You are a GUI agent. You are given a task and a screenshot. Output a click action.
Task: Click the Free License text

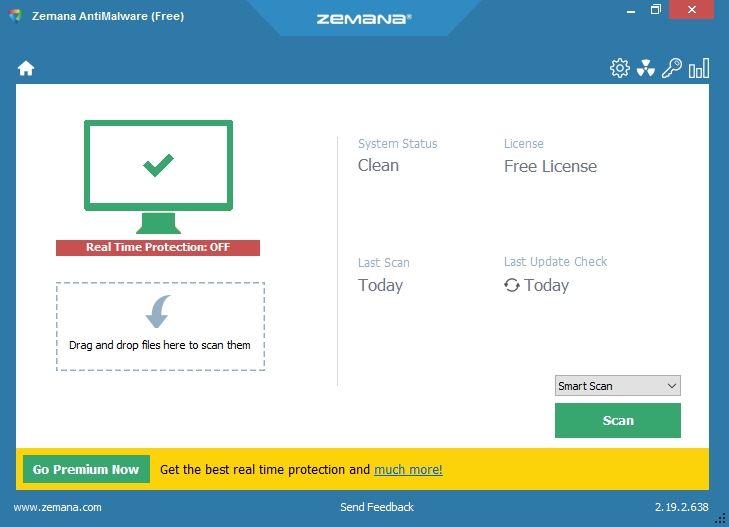tap(550, 166)
